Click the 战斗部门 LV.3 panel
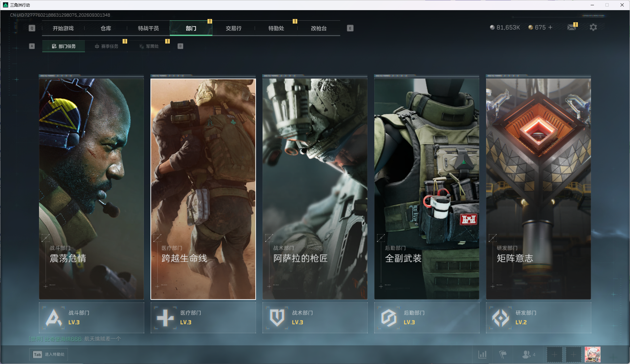This screenshot has height=364, width=630. coord(91,318)
